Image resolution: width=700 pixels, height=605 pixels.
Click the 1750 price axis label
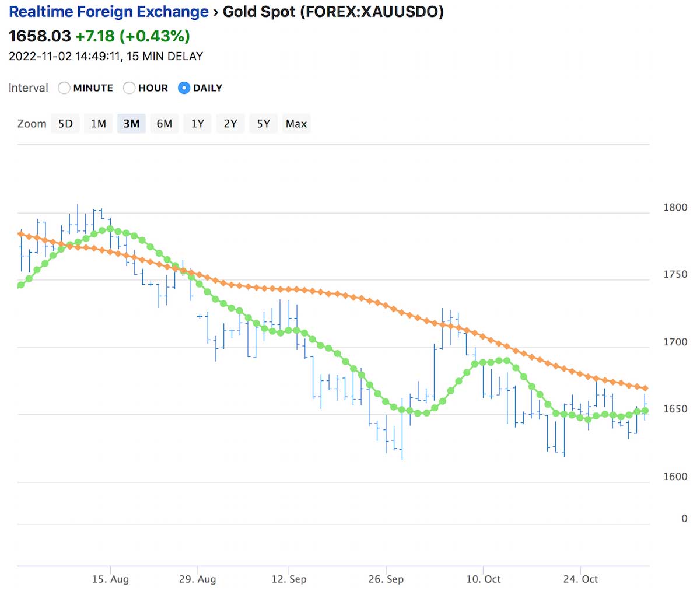pyautogui.click(x=675, y=275)
